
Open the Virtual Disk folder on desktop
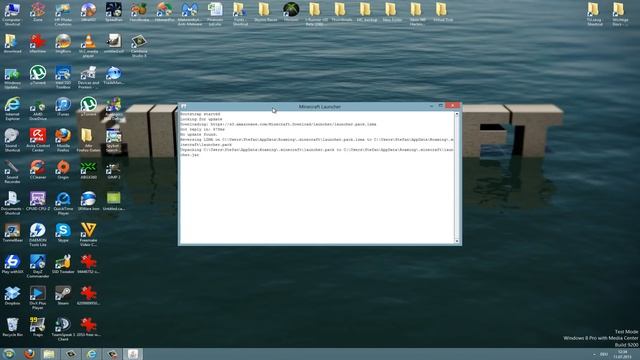(x=442, y=12)
